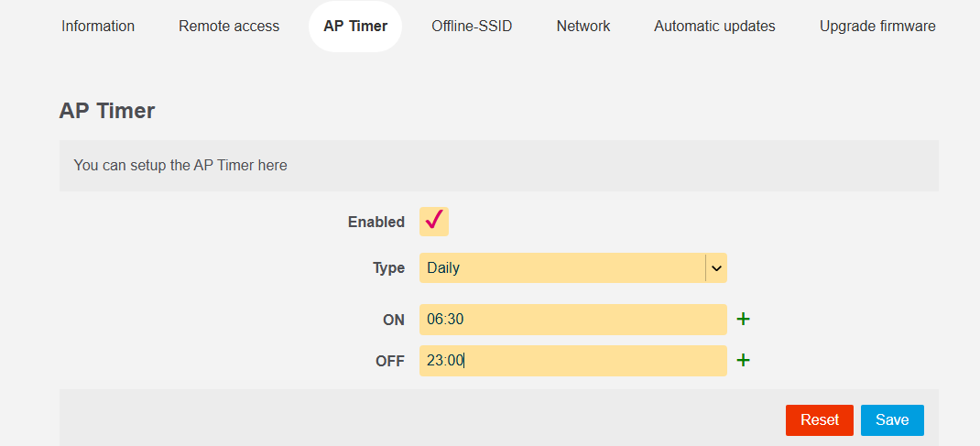
Task: Go to the Offline-SSID tab
Action: pyautogui.click(x=472, y=27)
